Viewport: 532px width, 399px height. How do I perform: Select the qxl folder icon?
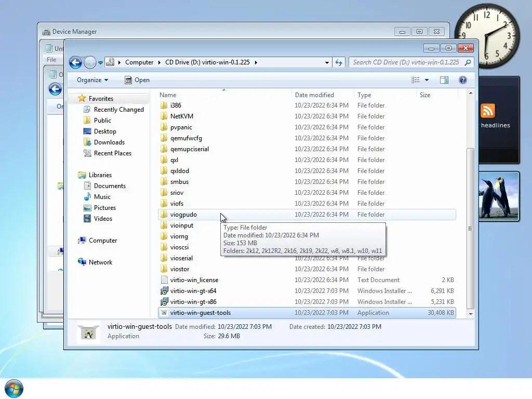tap(164, 160)
